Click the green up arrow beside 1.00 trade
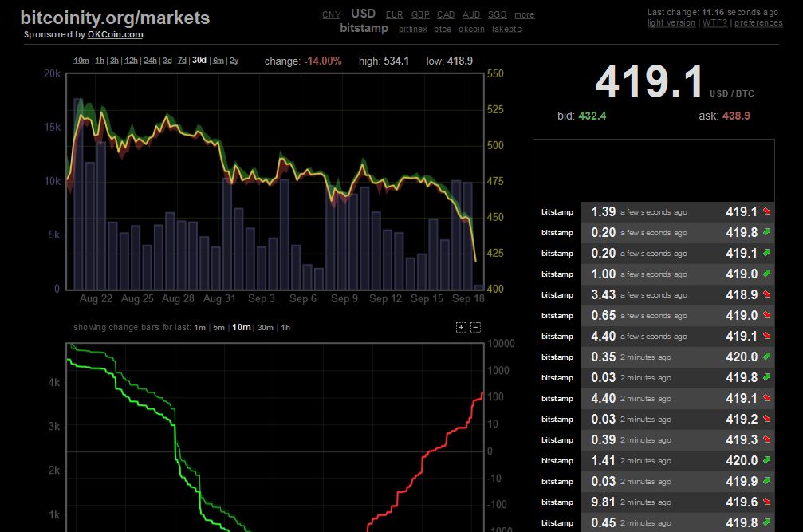 click(766, 274)
